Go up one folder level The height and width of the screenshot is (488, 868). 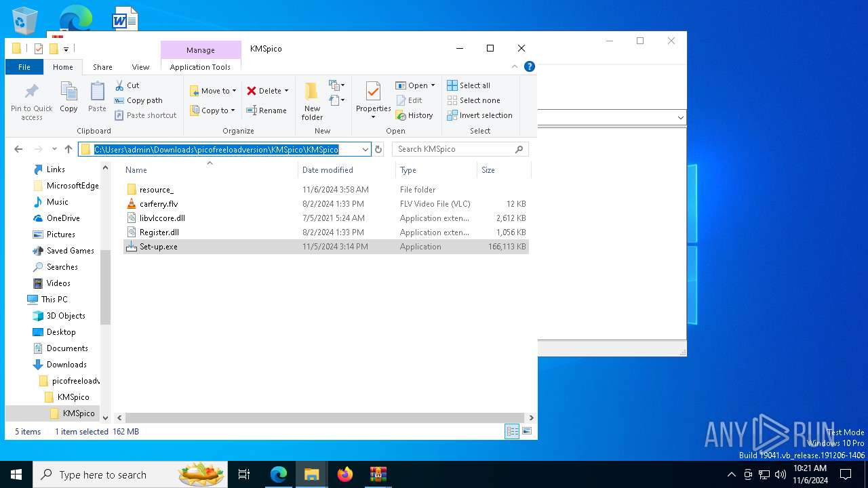[68, 149]
